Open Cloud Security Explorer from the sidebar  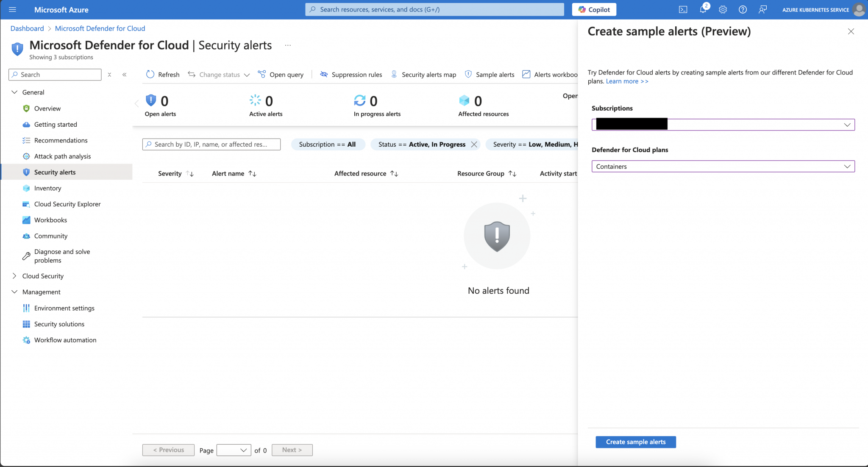click(68, 204)
